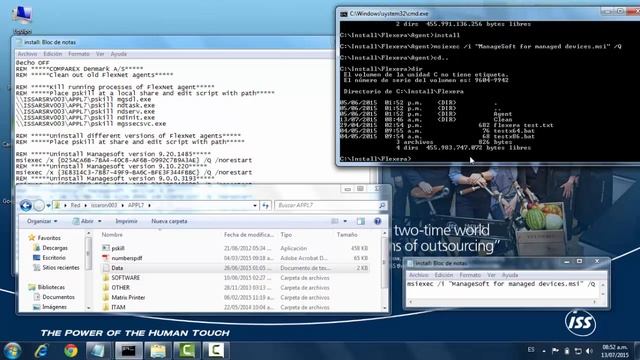Open Explorer help question mark icon
Image resolution: width=640 pixels, height=360 pixels.
coord(378,221)
